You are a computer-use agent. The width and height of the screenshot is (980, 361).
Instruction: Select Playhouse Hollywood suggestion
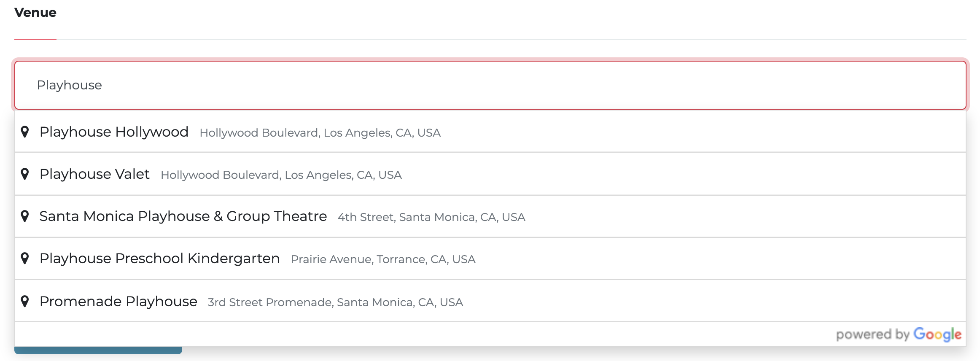(x=490, y=132)
